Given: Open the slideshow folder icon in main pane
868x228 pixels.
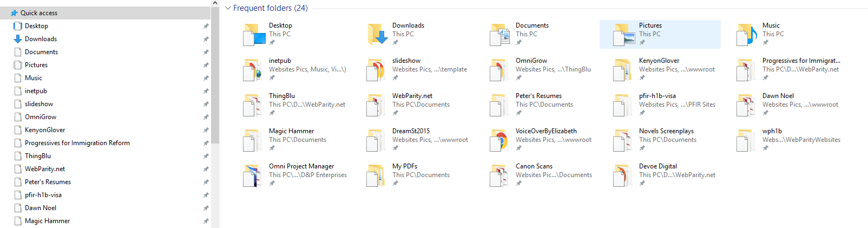Looking at the screenshot, I should [377, 70].
